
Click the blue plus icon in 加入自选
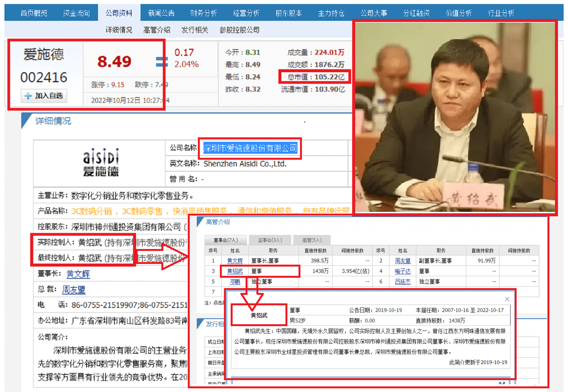tap(28, 96)
